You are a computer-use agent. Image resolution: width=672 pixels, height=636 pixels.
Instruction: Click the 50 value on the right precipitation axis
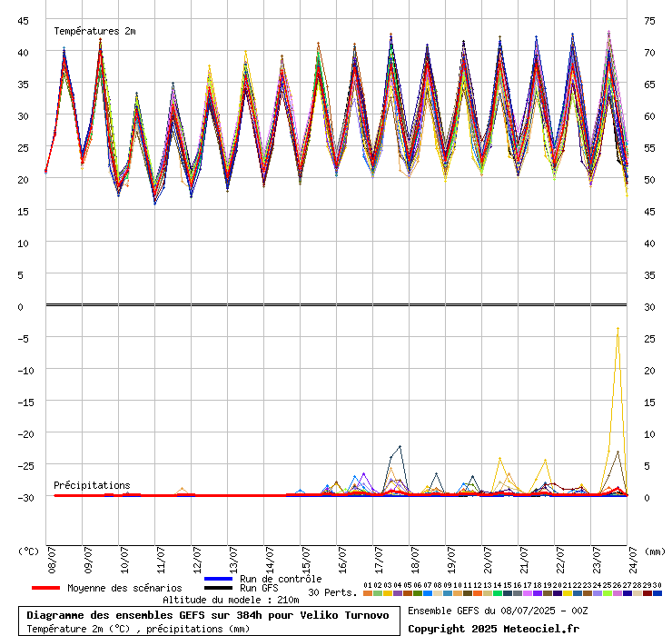tap(649, 180)
